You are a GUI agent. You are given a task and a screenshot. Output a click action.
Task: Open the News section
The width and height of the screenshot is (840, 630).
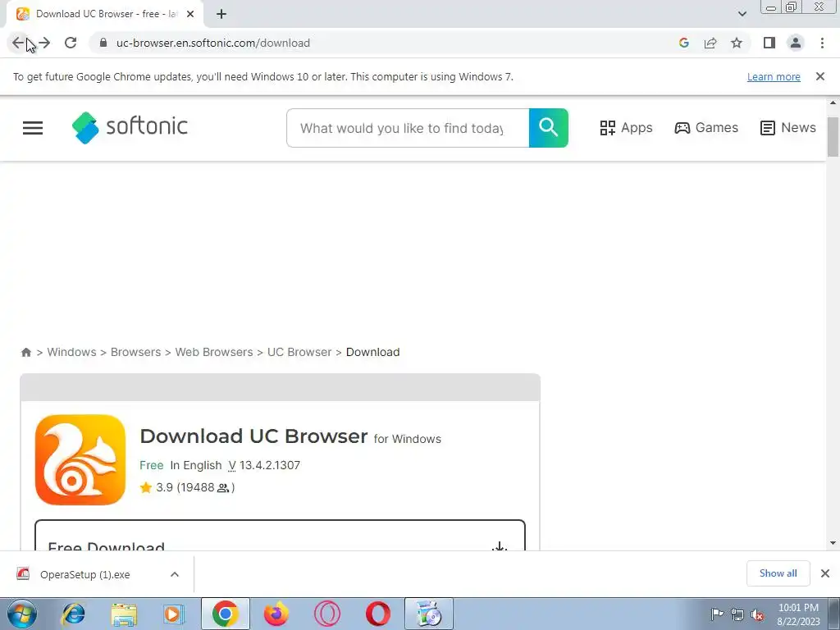788,127
